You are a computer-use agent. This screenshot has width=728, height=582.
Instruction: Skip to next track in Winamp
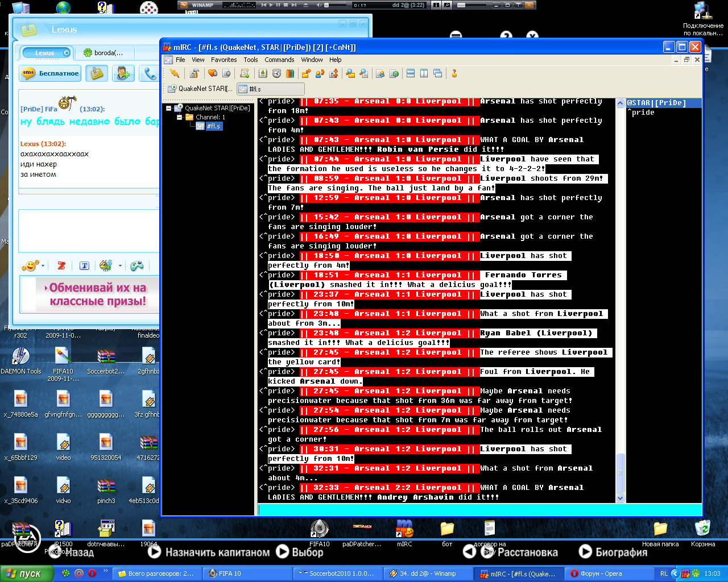293,5
